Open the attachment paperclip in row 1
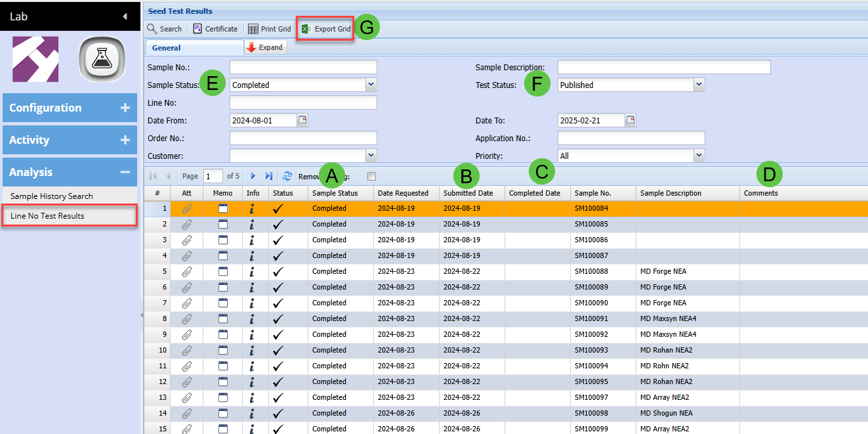 tap(187, 208)
